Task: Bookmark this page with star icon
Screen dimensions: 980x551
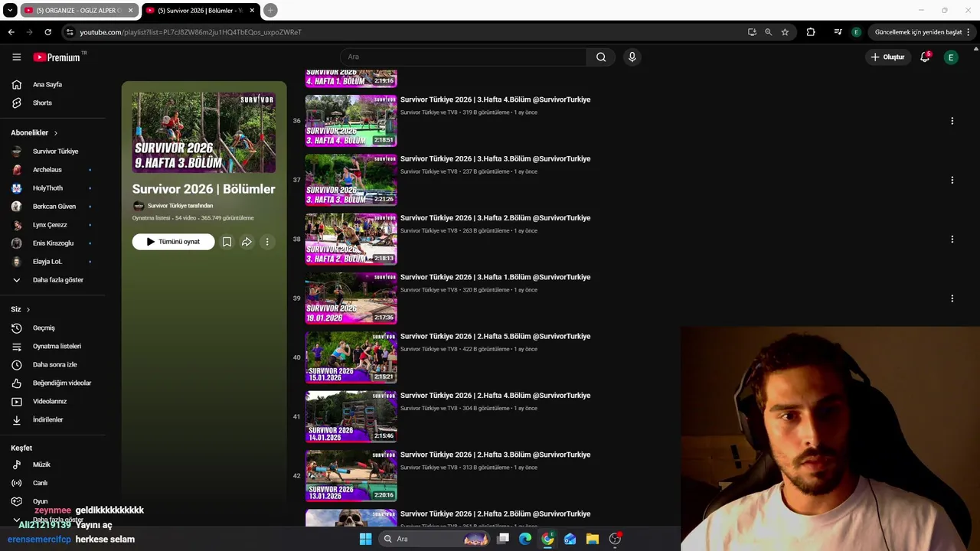Action: point(785,32)
